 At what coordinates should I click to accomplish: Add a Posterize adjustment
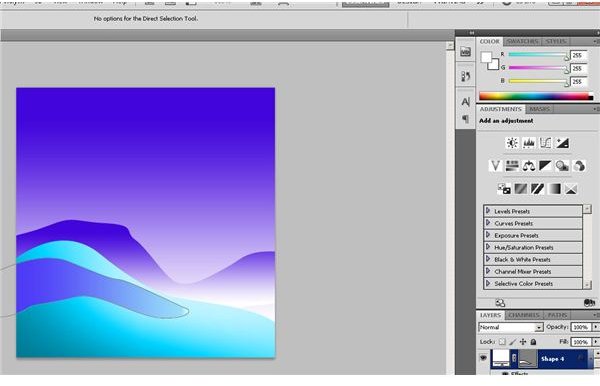coord(520,189)
